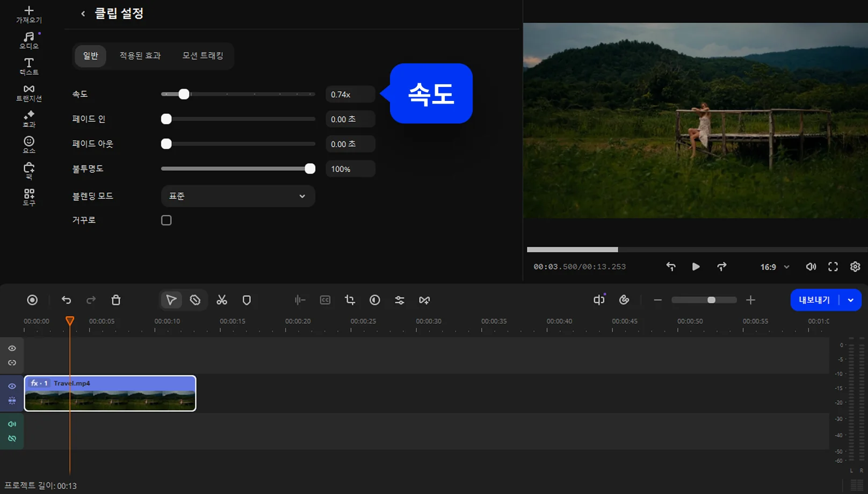Screen dimensions: 868x494
Task: Switch to the 적용된 효과 tab
Action: click(140, 56)
